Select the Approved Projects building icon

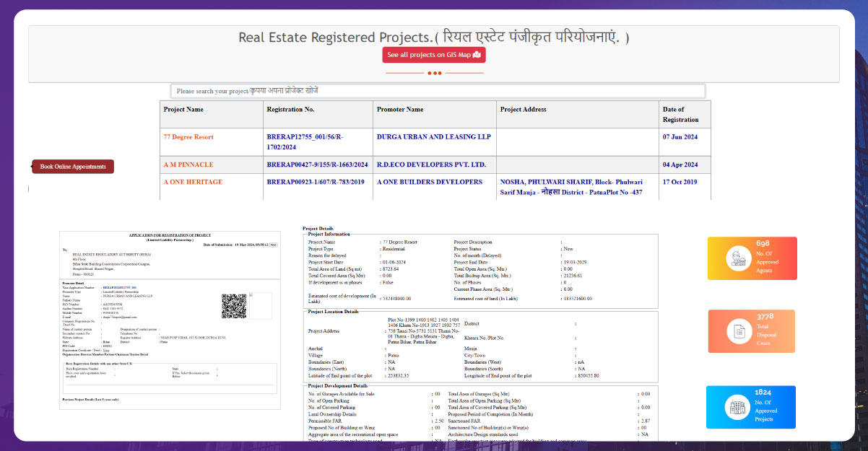pos(738,407)
